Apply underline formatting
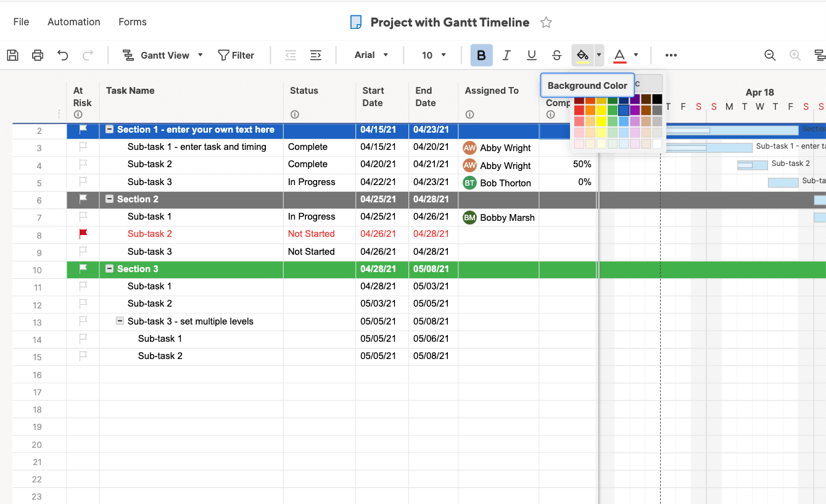 point(532,56)
